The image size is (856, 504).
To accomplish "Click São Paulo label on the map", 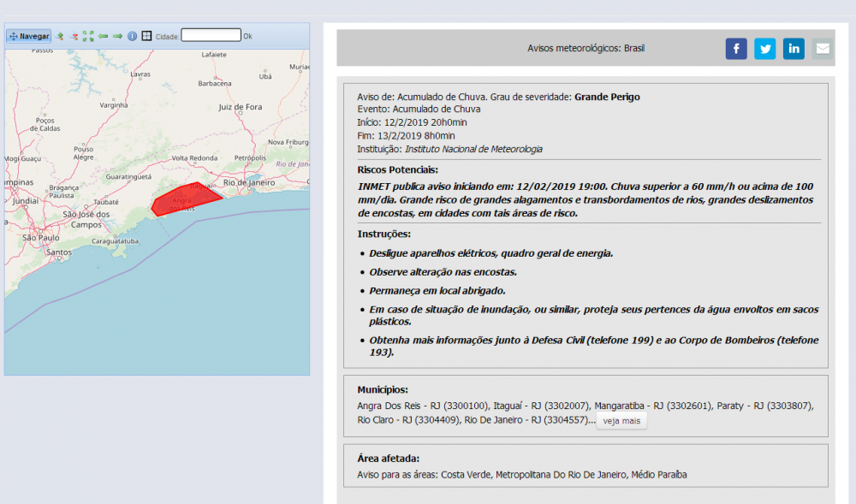I will point(40,237).
